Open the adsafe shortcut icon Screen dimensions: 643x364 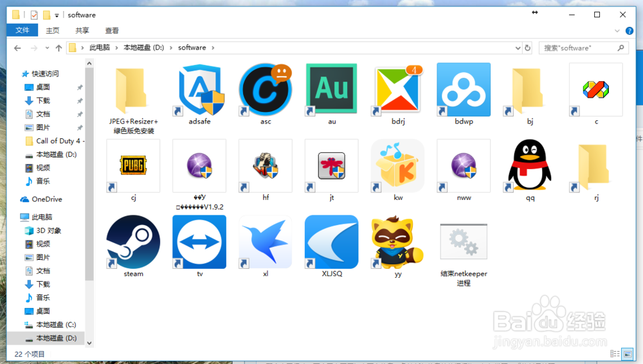tap(199, 90)
